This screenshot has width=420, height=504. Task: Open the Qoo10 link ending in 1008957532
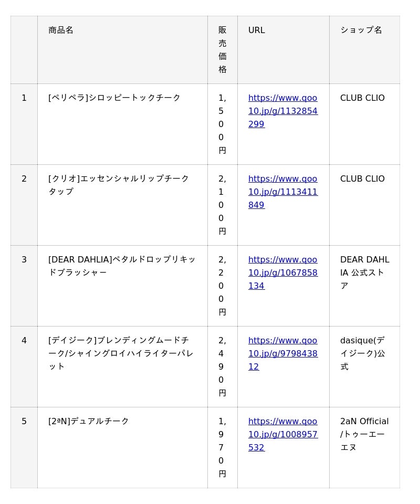282,434
